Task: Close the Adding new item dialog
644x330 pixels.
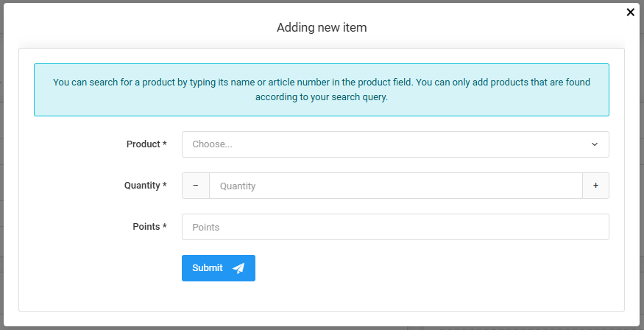Action: coord(630,12)
